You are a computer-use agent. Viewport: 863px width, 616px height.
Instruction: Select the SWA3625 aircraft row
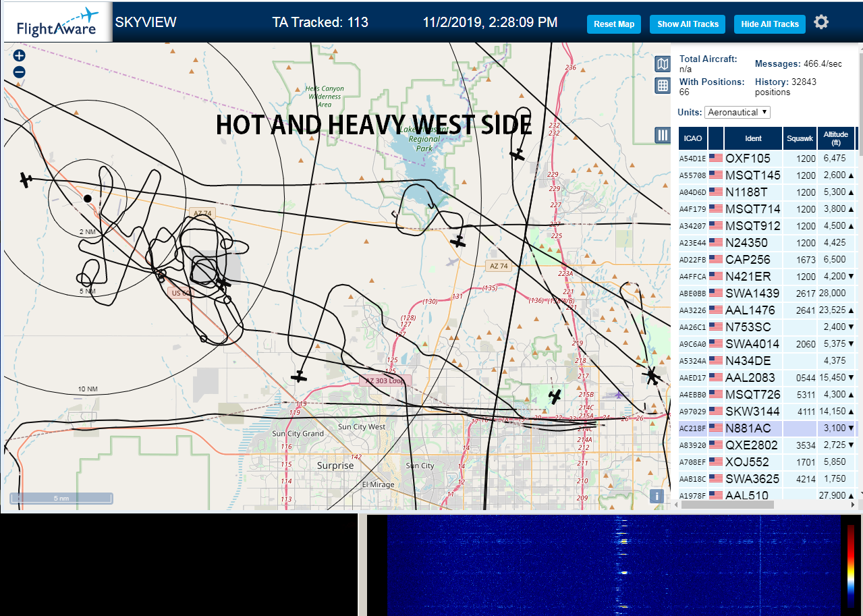coord(767,479)
